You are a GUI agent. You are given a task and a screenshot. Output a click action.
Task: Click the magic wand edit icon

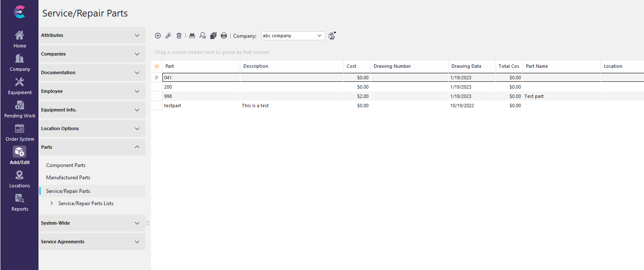[168, 36]
